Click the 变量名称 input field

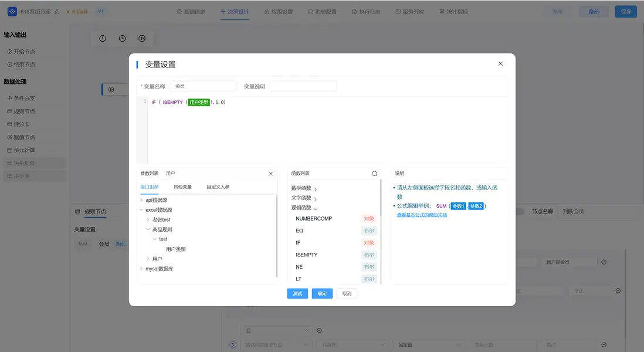[x=203, y=86]
